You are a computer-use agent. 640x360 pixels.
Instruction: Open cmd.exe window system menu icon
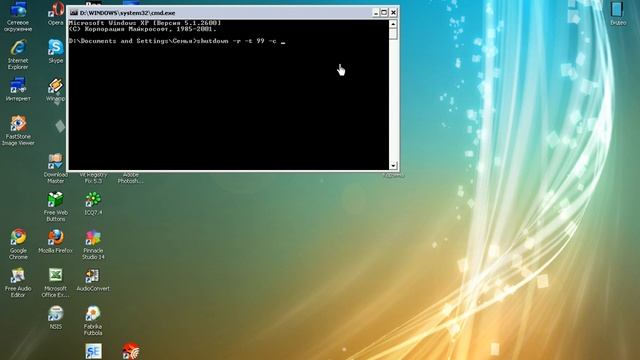pos(73,13)
